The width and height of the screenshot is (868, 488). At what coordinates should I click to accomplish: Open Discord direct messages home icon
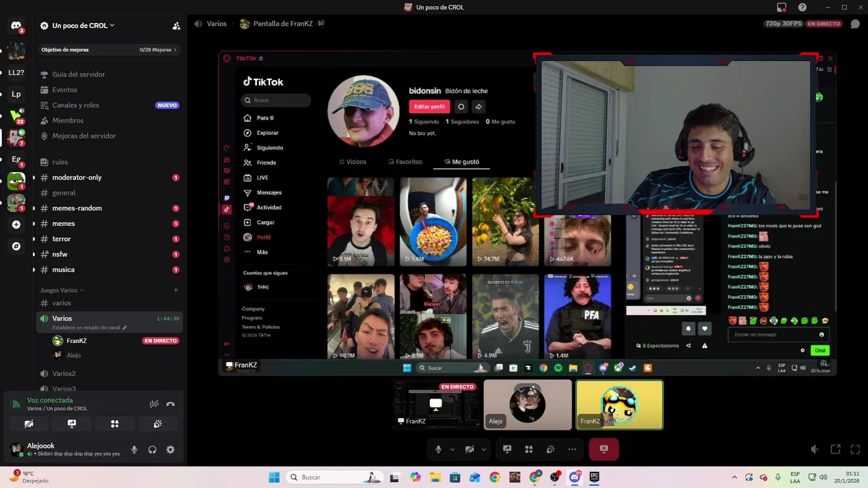pyautogui.click(x=16, y=26)
